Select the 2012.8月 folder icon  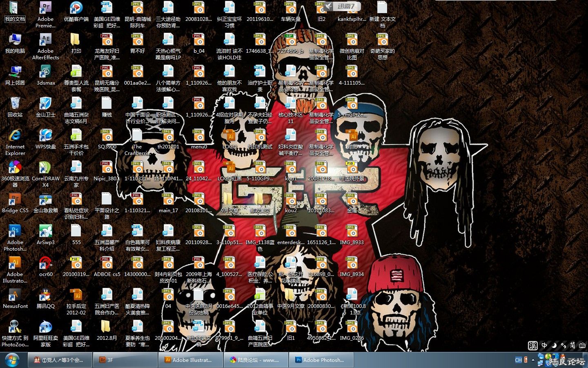click(x=107, y=327)
